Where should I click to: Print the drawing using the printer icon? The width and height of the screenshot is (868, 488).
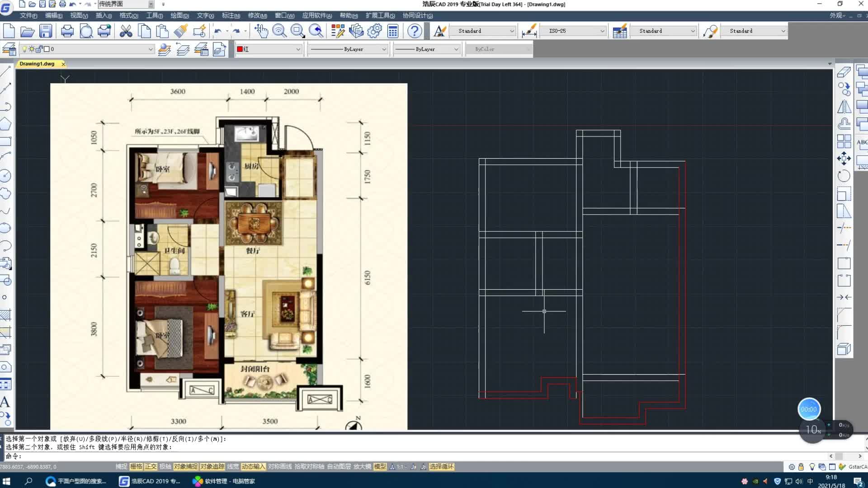pos(67,31)
